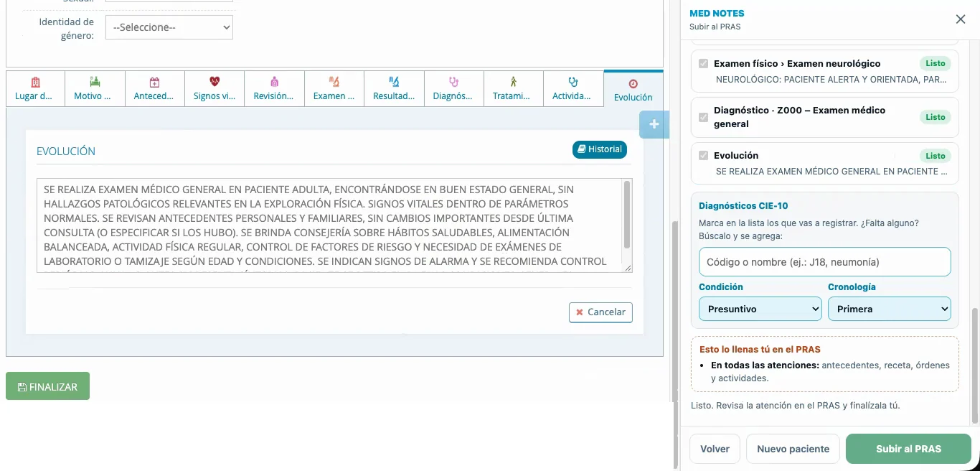Image resolution: width=980 pixels, height=471 pixels.
Task: Click the Listo badge on Examen neurológico
Action: [936, 63]
